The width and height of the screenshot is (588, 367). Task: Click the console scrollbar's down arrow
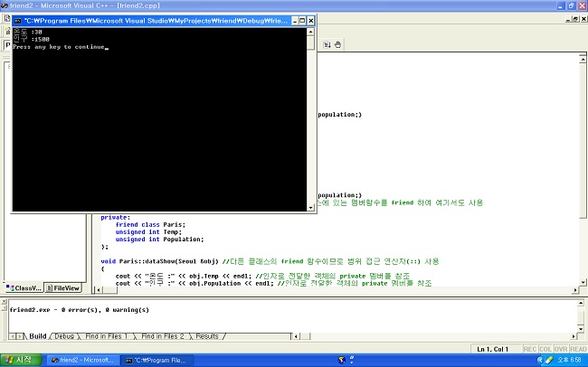[x=311, y=209]
